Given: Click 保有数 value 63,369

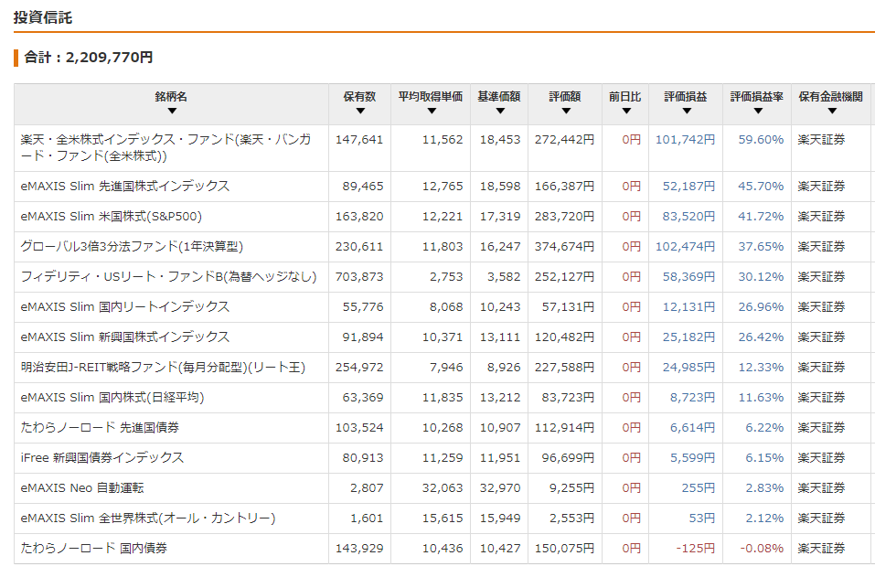Looking at the screenshot, I should (363, 397).
